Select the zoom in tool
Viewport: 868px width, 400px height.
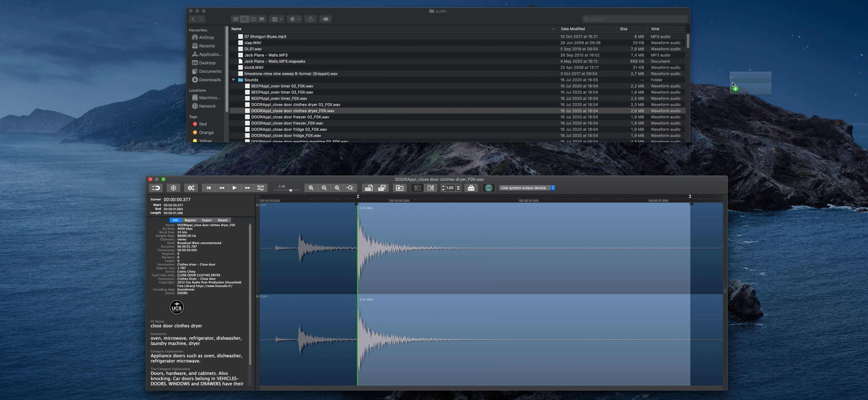[311, 188]
